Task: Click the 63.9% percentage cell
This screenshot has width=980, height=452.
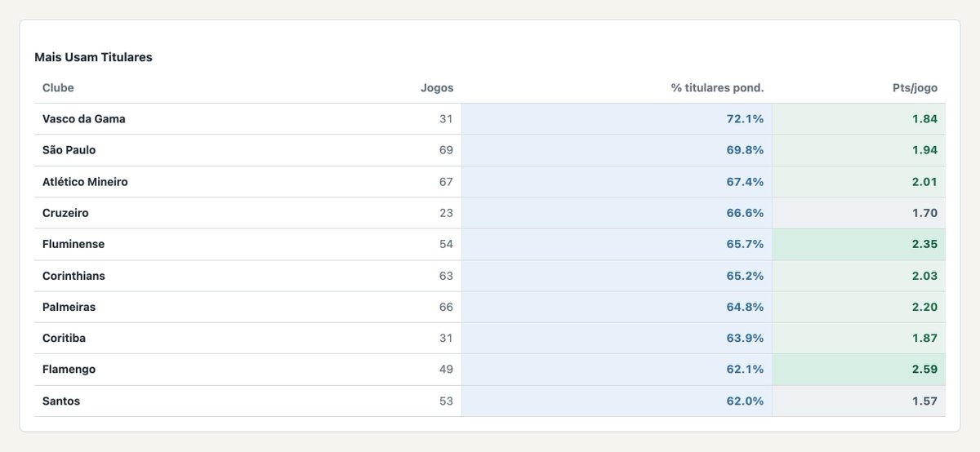Action: 617,338
